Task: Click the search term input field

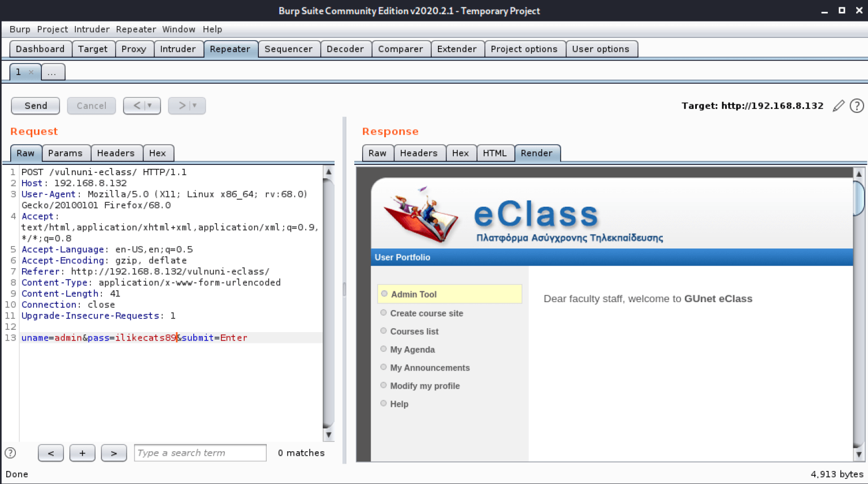Action: (x=200, y=453)
